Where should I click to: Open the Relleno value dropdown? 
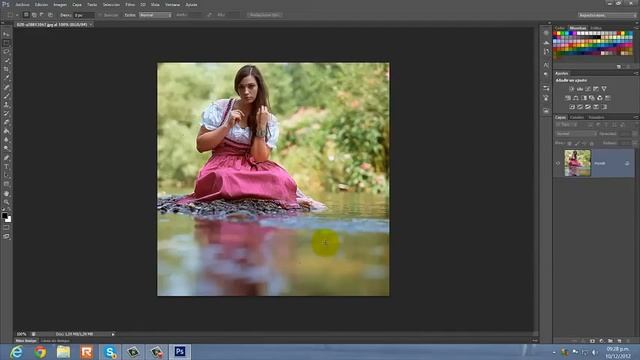pos(634,143)
